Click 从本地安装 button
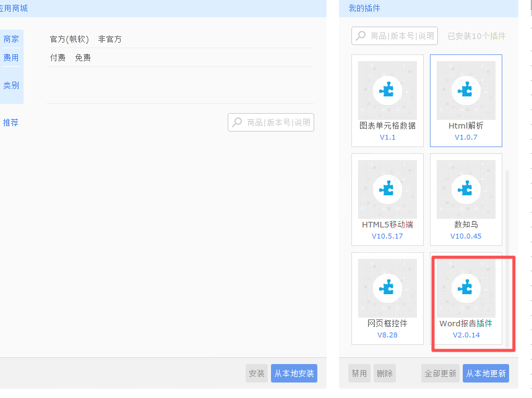 [x=294, y=373]
